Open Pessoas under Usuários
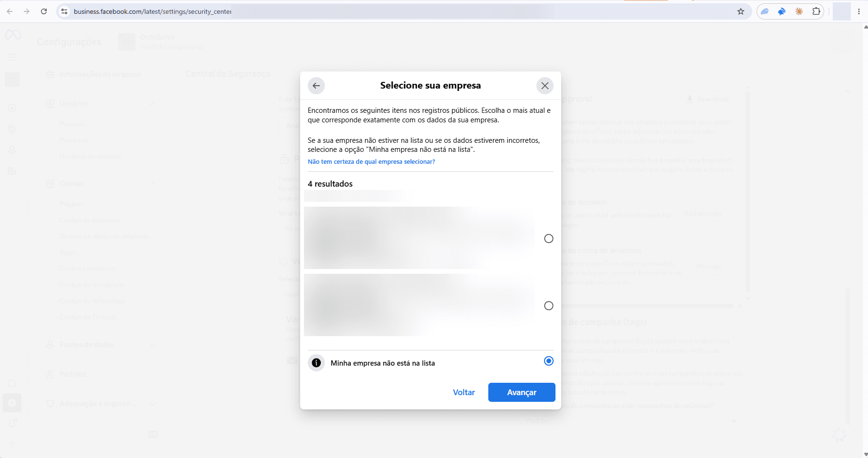Image resolution: width=868 pixels, height=458 pixels. (x=72, y=124)
